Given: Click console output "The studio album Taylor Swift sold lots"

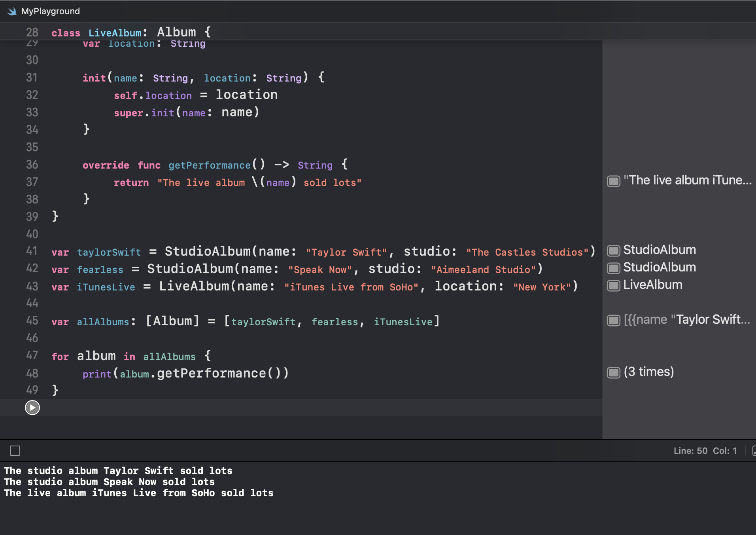Looking at the screenshot, I should pyautogui.click(x=118, y=470).
